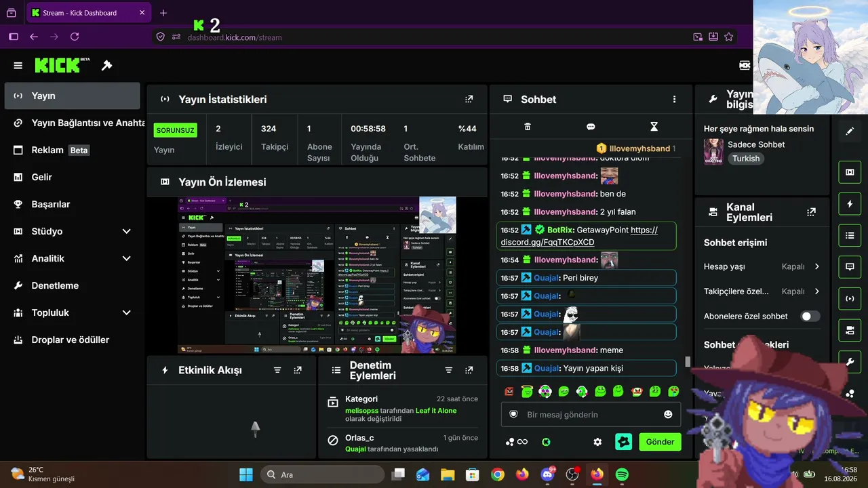Open the Denetleme sidebar page

[x=73, y=285]
